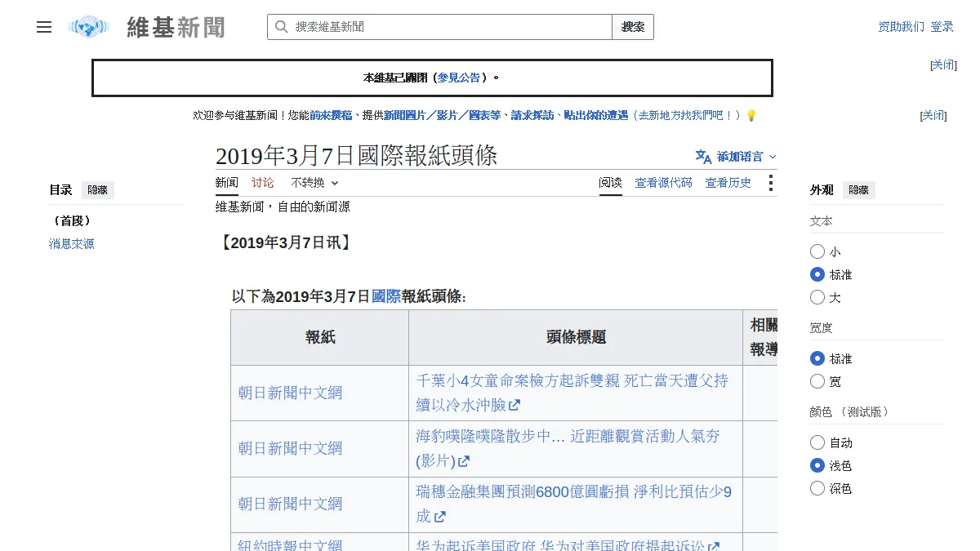Click the language translation icon
The image size is (980, 551).
[703, 156]
